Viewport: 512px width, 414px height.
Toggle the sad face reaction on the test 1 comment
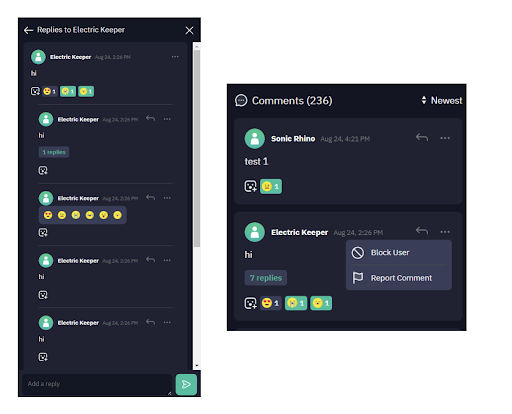click(271, 186)
